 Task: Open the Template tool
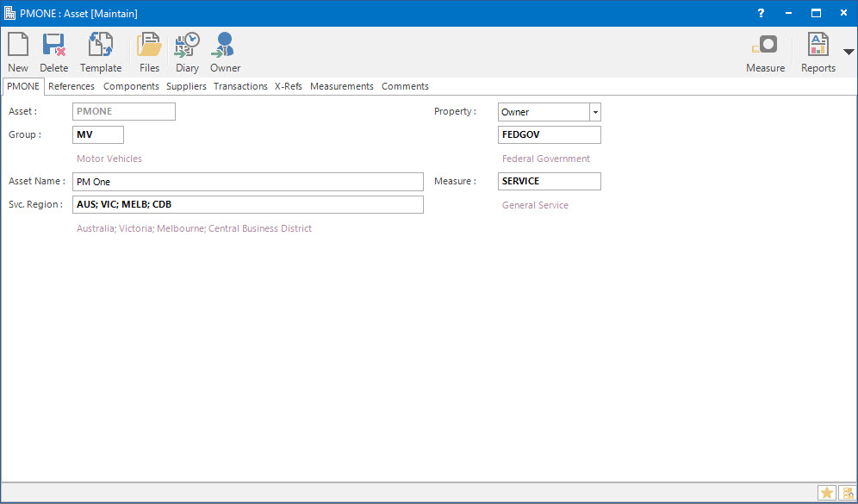point(101,45)
